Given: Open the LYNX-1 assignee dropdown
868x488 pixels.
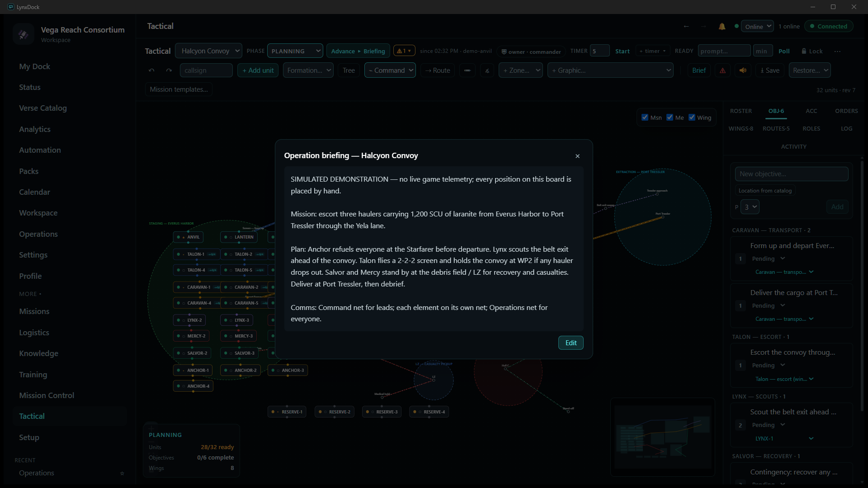Looking at the screenshot, I should (x=784, y=439).
